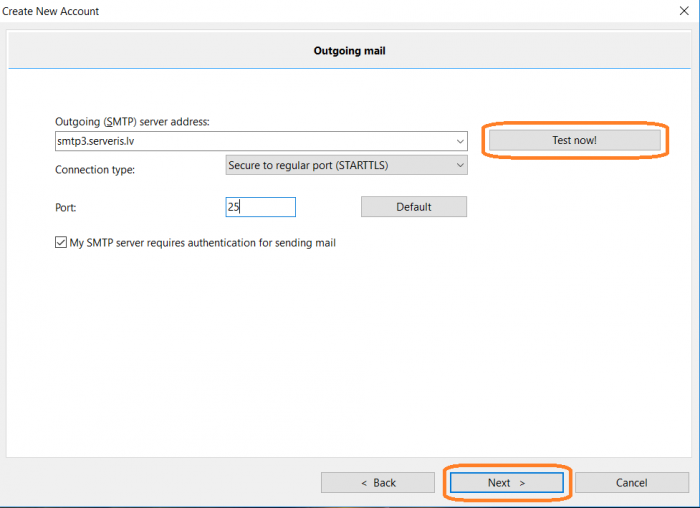Click the Port label

(x=66, y=208)
